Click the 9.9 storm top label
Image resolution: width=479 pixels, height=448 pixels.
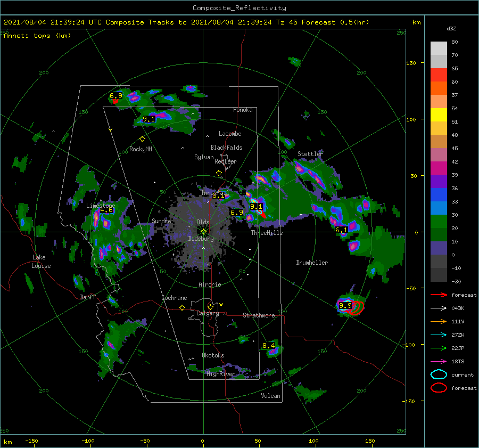tap(345, 305)
